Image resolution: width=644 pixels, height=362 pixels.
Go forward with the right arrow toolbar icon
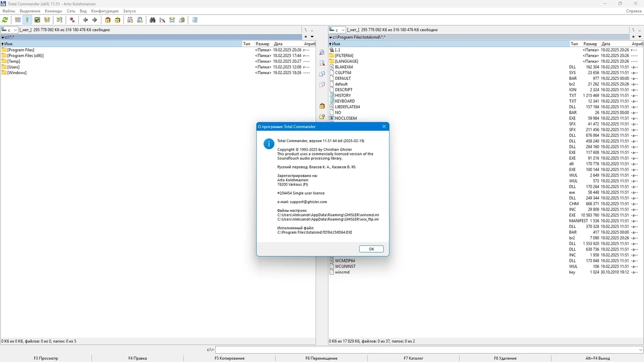coord(94,20)
